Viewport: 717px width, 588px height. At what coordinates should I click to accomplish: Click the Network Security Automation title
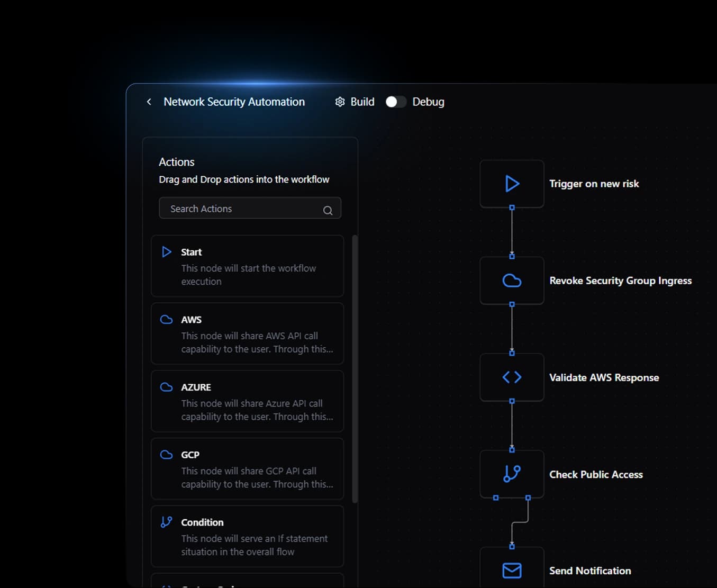click(234, 102)
